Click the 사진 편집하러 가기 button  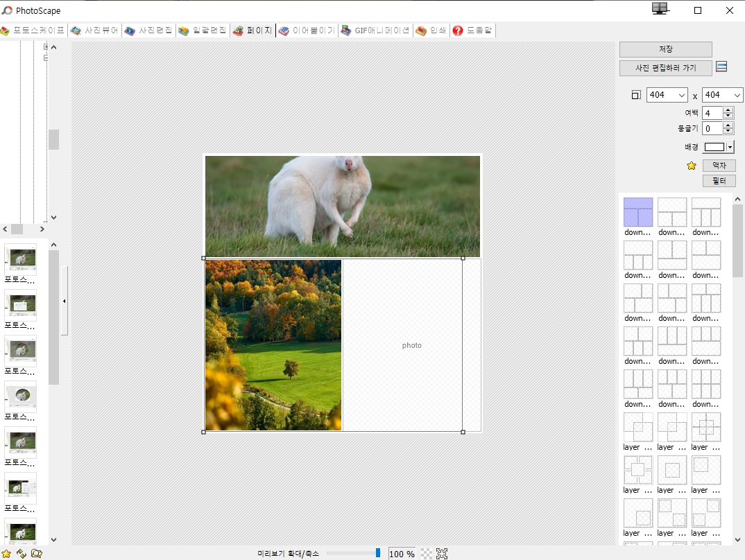(666, 68)
